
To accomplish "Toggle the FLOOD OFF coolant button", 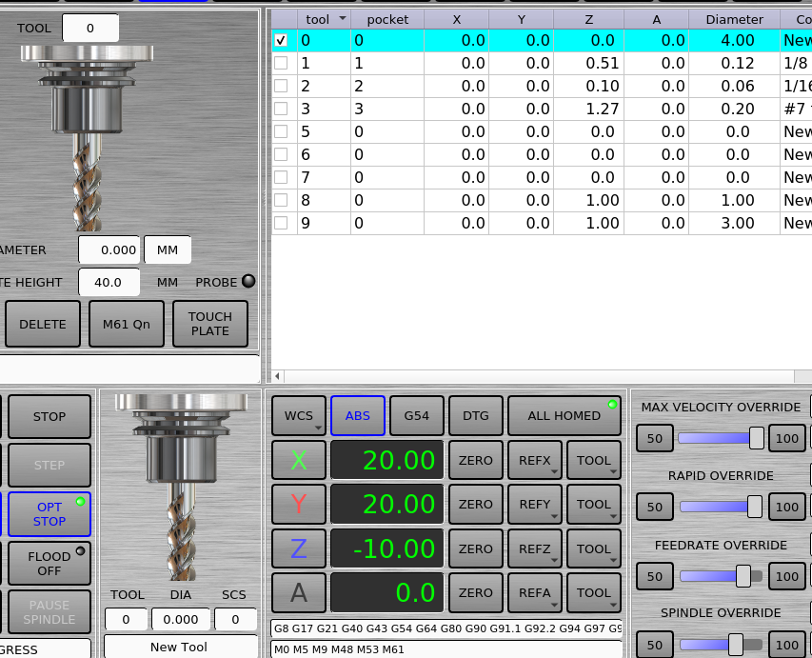I will click(50, 563).
